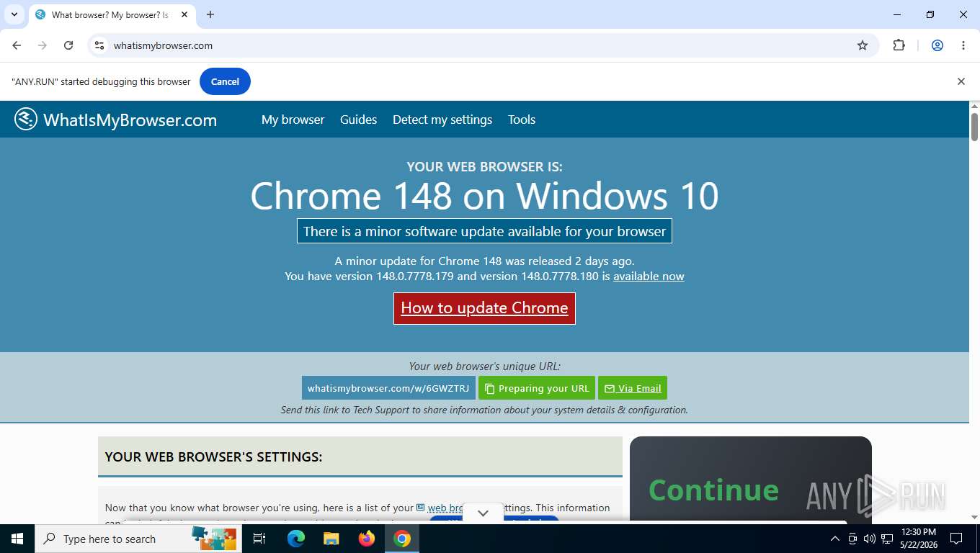This screenshot has height=553, width=980.
Task: Open Task View on taskbar
Action: (x=259, y=539)
